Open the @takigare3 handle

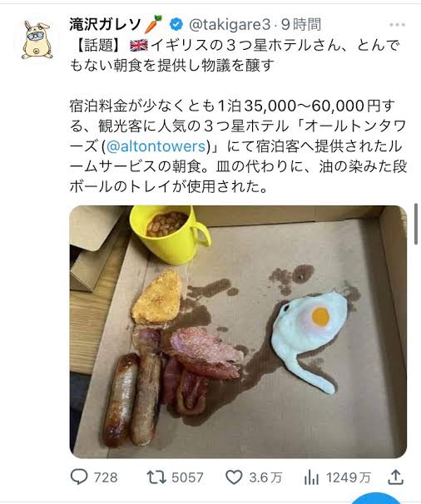click(x=230, y=25)
